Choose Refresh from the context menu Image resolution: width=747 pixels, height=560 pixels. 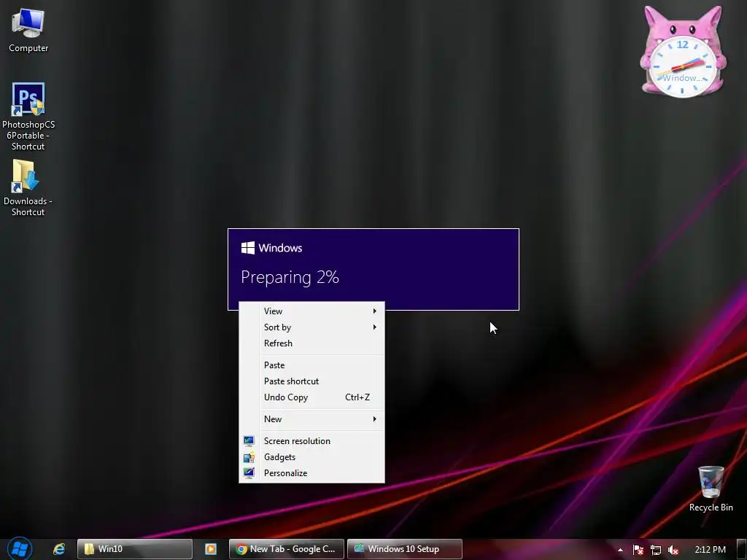click(x=312, y=343)
